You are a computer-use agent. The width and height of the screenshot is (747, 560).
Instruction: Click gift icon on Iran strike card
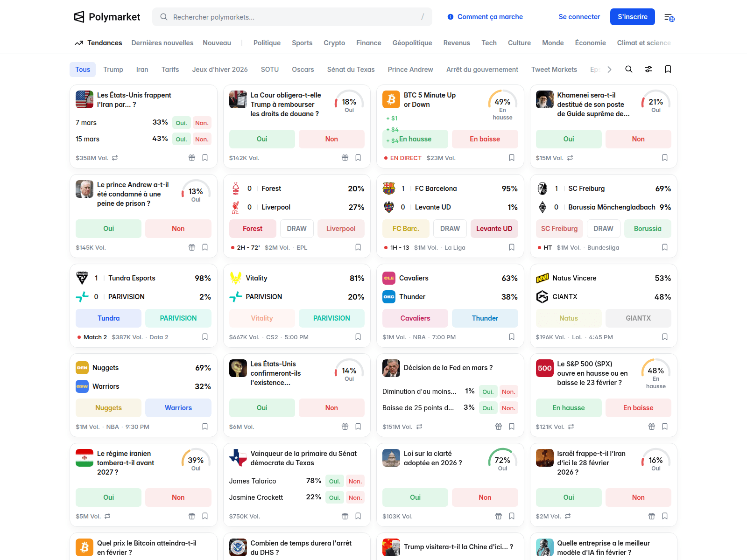point(192,158)
